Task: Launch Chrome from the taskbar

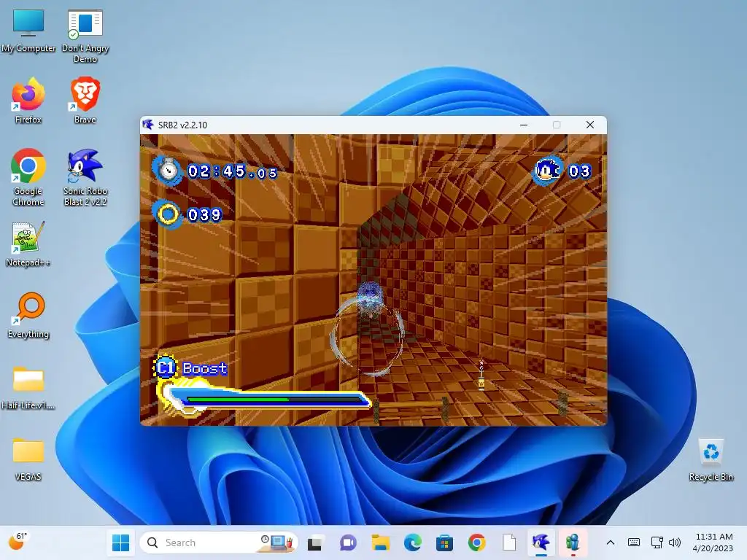Action: pyautogui.click(x=476, y=542)
